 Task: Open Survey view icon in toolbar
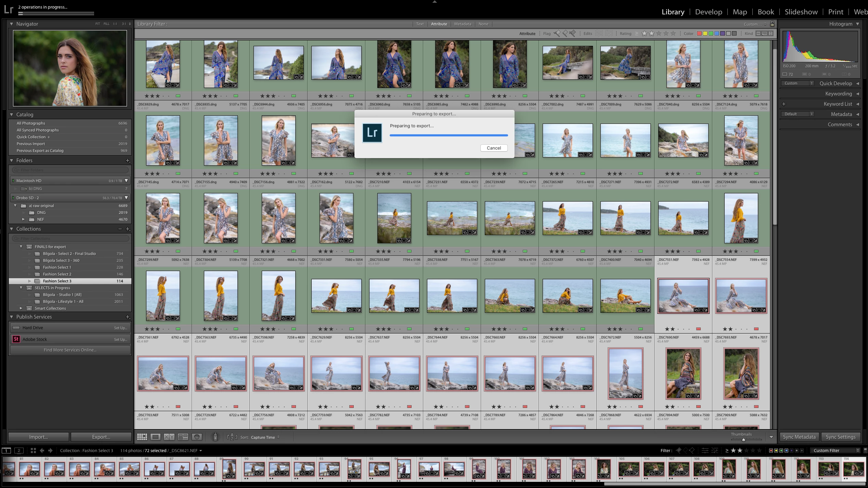(183, 437)
